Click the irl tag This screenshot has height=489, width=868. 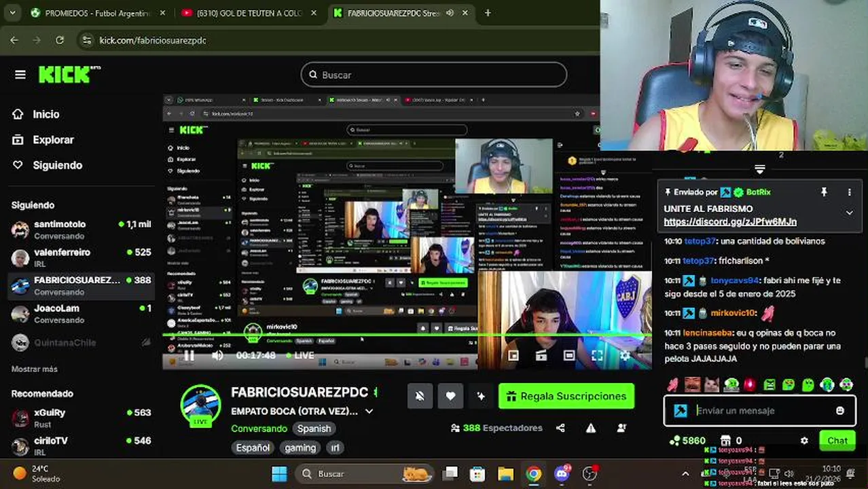(336, 448)
